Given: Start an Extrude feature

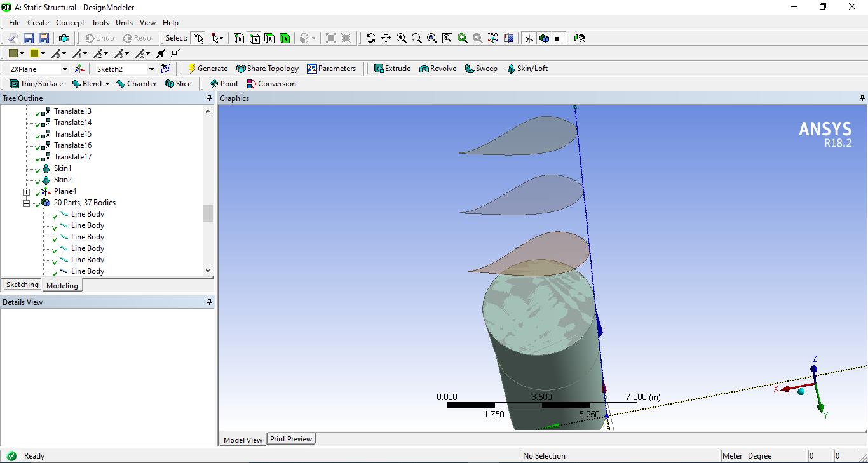Looking at the screenshot, I should pos(392,68).
